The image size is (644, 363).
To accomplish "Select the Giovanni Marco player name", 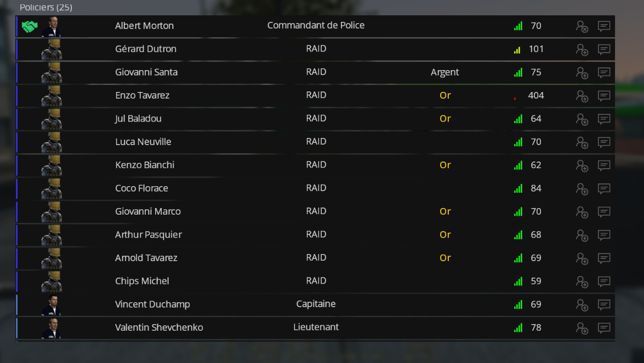I will pyautogui.click(x=148, y=211).
